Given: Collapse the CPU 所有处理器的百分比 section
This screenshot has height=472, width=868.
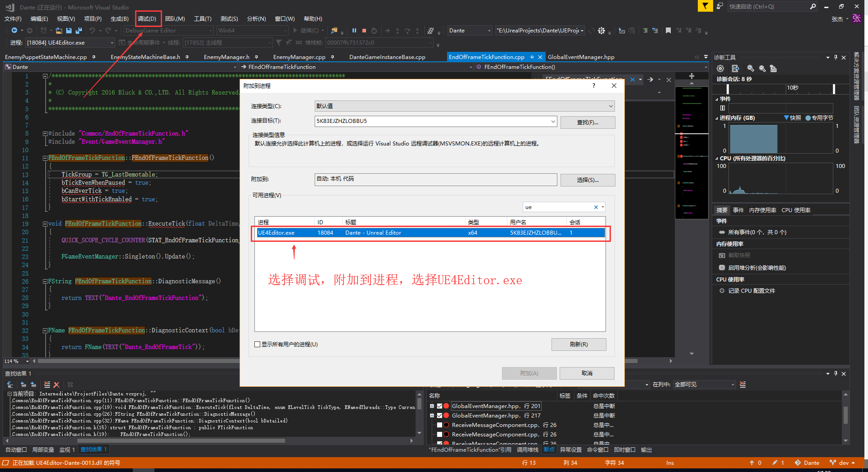Looking at the screenshot, I should [717, 158].
